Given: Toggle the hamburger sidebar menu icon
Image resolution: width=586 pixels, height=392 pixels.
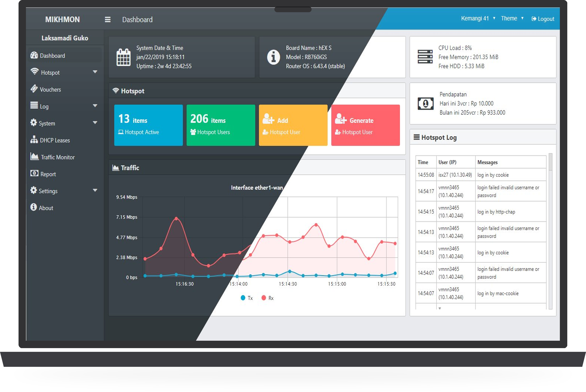Looking at the screenshot, I should [108, 19].
